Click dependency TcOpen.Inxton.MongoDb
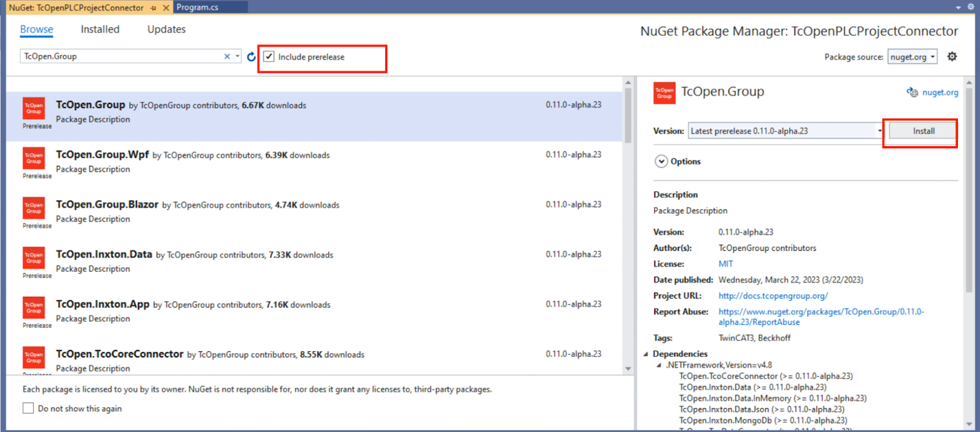Image resolution: width=980 pixels, height=432 pixels. (763, 420)
